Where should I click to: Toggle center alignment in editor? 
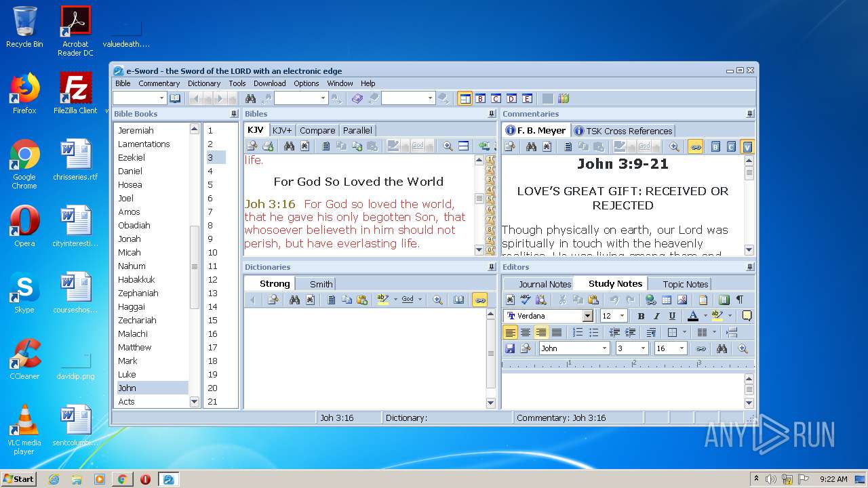(526, 332)
